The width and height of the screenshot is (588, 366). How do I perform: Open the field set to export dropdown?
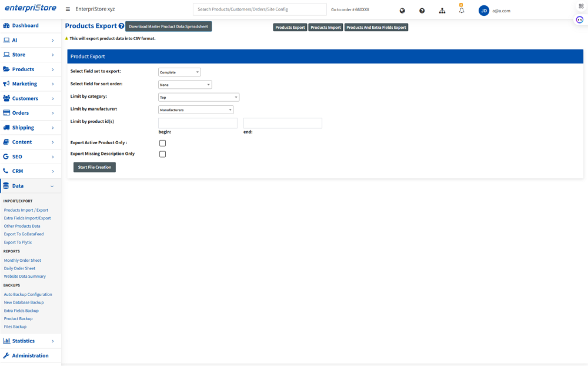pos(179,72)
